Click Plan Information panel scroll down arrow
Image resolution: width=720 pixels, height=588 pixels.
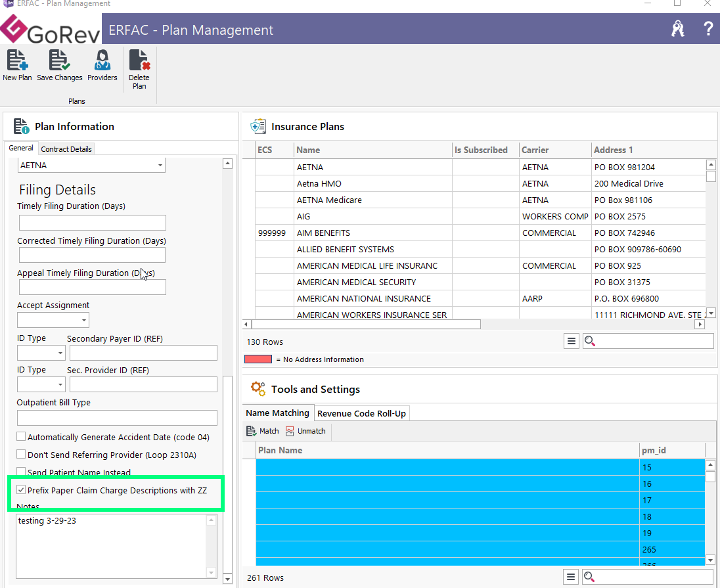coord(227,579)
